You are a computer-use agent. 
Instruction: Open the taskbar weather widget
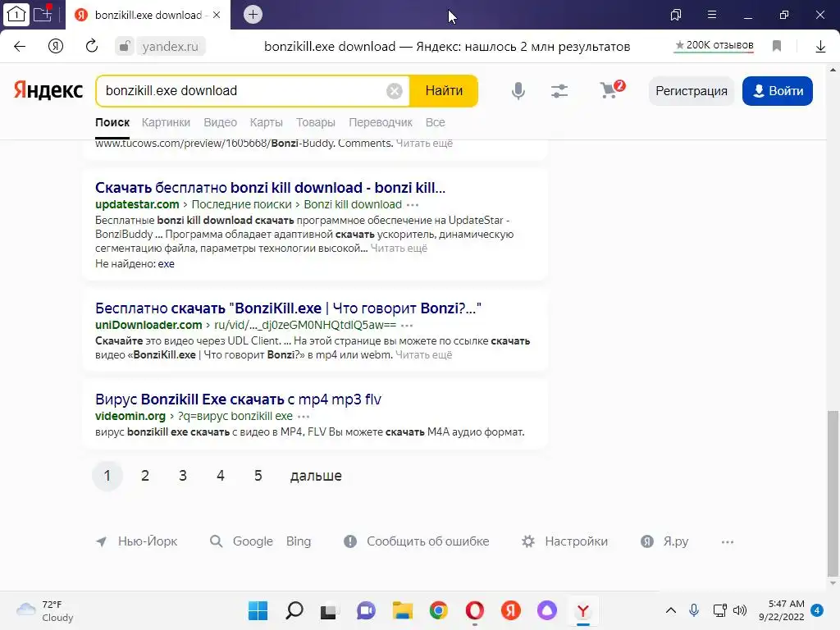pyautogui.click(x=45, y=610)
